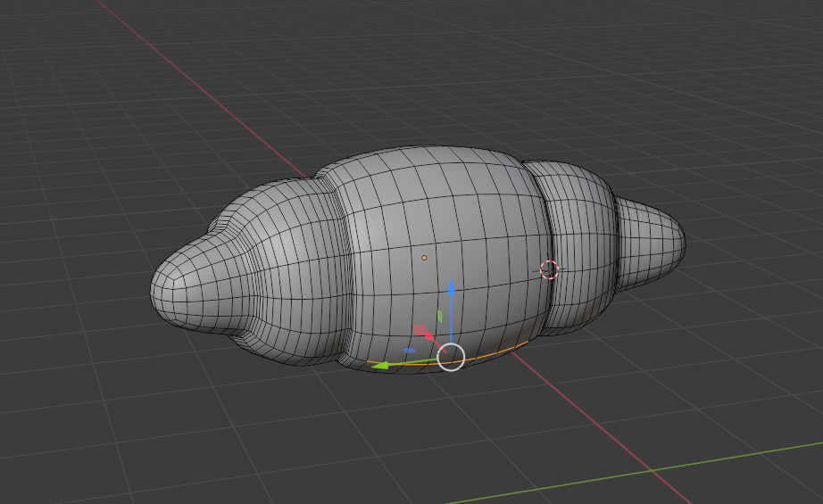Click the red-white dashed 3D cursor

tap(549, 269)
